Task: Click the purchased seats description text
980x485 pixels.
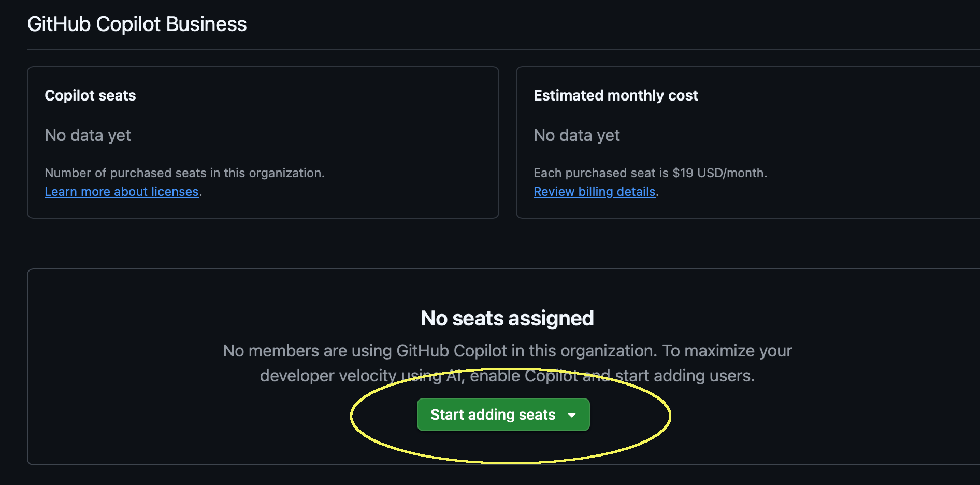Action: [185, 173]
